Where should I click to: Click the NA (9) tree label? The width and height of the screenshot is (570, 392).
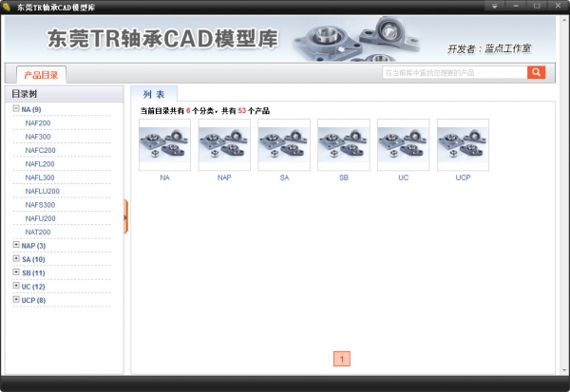(31, 109)
